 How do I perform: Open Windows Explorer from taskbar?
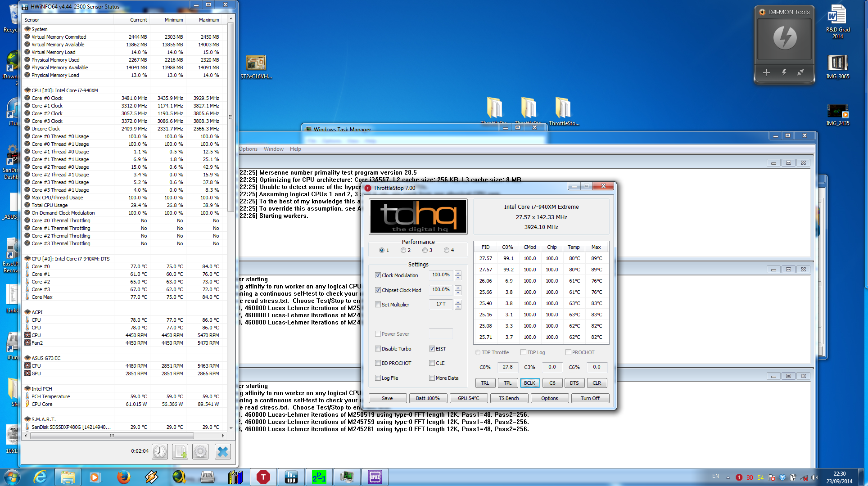tap(68, 477)
